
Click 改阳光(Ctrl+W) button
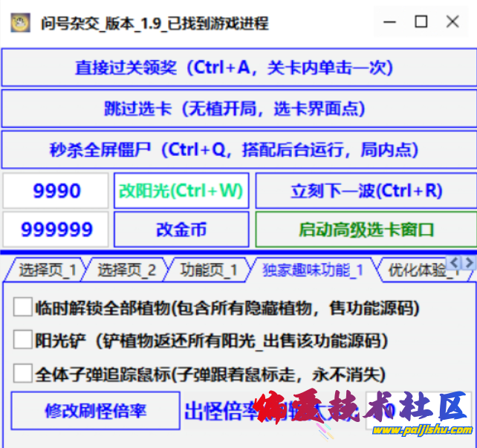(181, 191)
